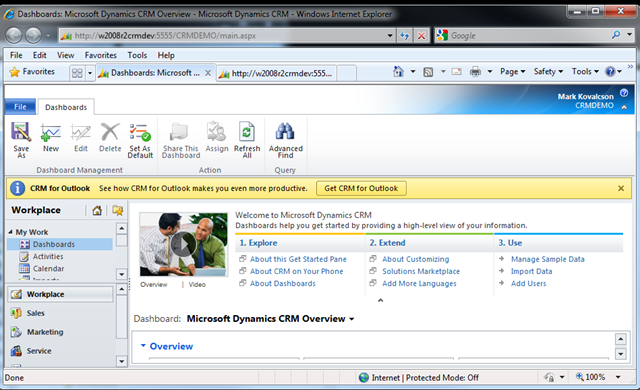Open the IE Tools command bar dropdown
The image size is (640, 390).
point(585,72)
